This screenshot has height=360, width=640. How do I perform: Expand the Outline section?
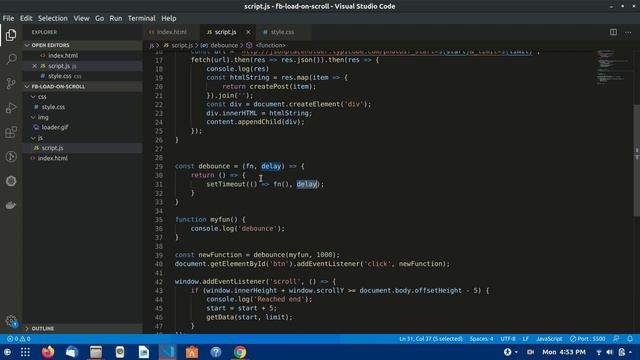[x=83, y=328]
